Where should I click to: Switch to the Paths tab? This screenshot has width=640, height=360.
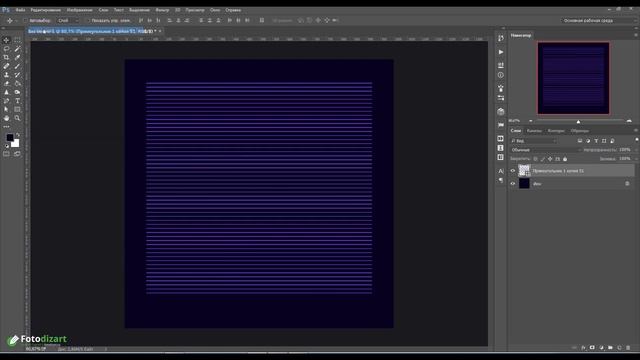point(556,131)
